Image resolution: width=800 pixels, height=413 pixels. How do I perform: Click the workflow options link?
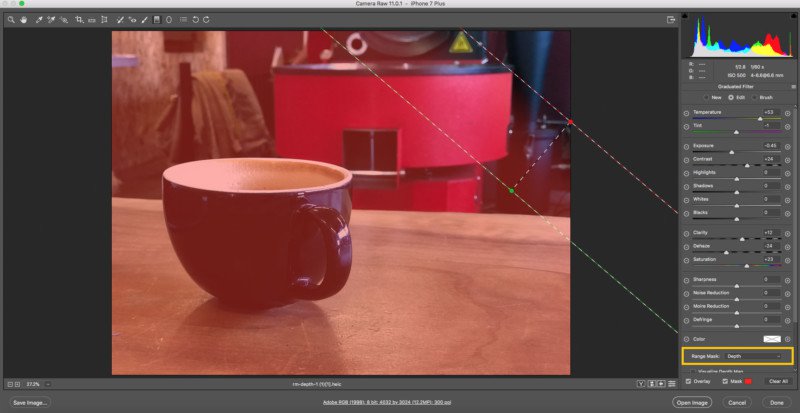(x=387, y=402)
